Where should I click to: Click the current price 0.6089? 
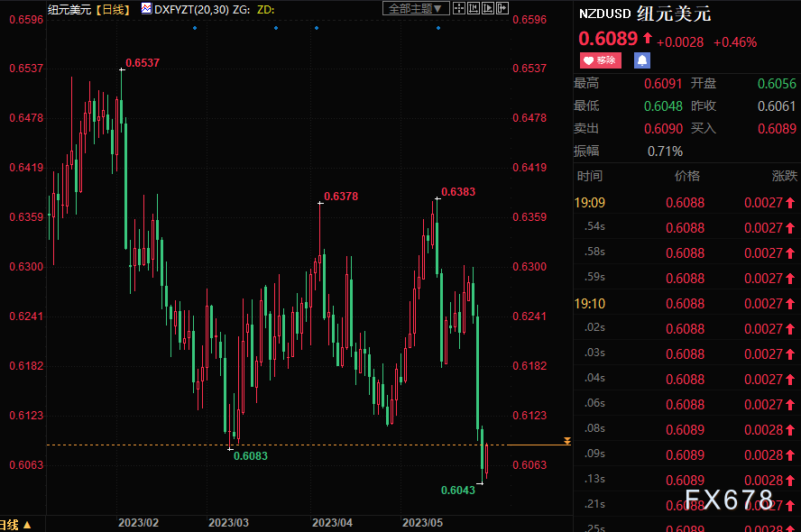click(608, 39)
